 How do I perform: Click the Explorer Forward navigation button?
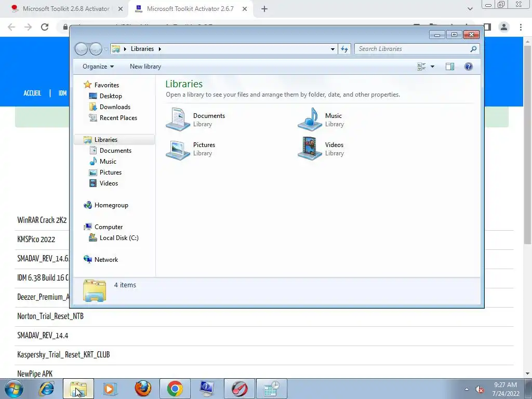tap(96, 49)
